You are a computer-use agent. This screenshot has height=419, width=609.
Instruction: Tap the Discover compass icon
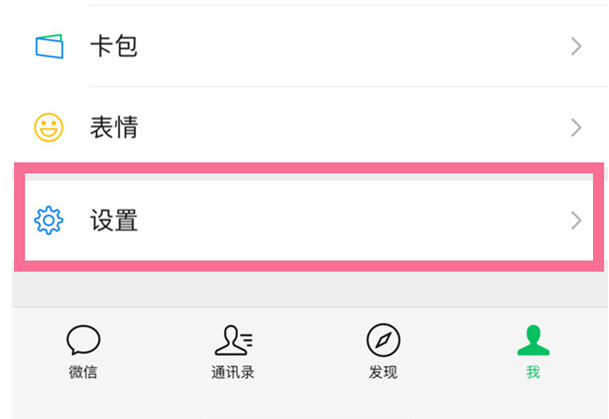click(x=383, y=341)
